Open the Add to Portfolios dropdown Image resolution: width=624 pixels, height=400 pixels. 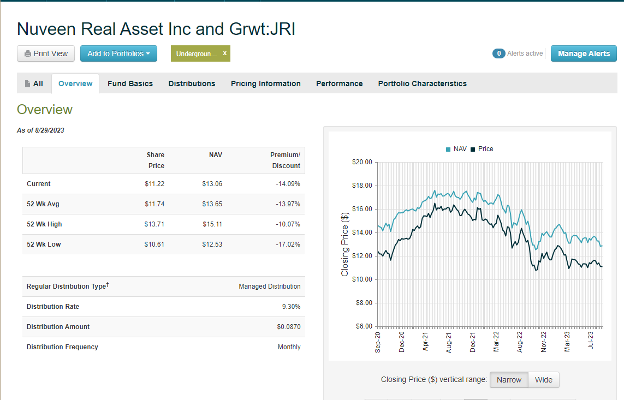click(x=118, y=53)
